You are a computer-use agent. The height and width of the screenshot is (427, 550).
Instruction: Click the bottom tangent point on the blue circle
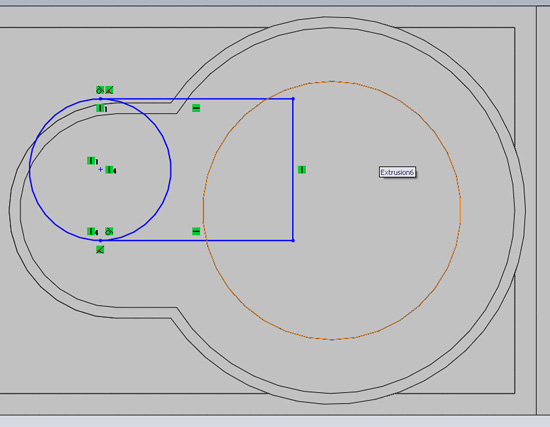point(100,241)
